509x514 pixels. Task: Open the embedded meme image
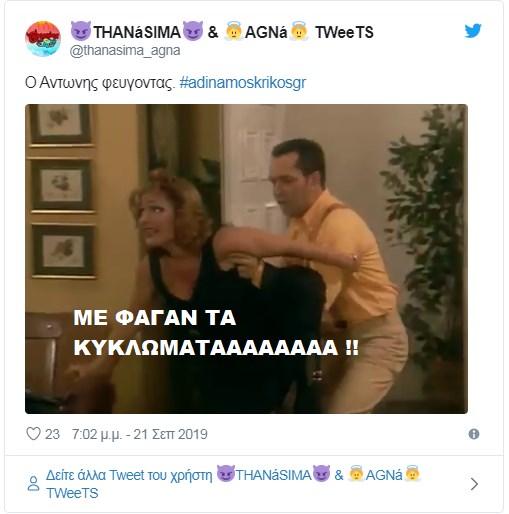(x=246, y=259)
